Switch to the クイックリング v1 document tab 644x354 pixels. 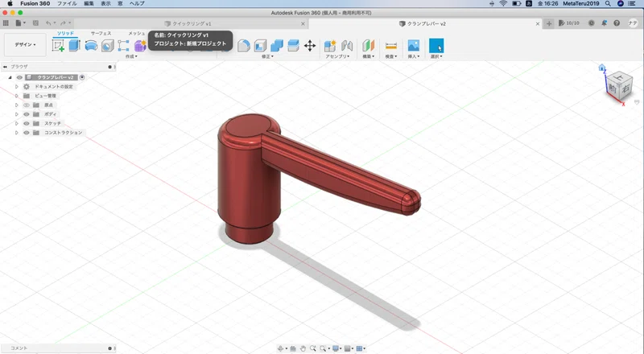pyautogui.click(x=192, y=24)
